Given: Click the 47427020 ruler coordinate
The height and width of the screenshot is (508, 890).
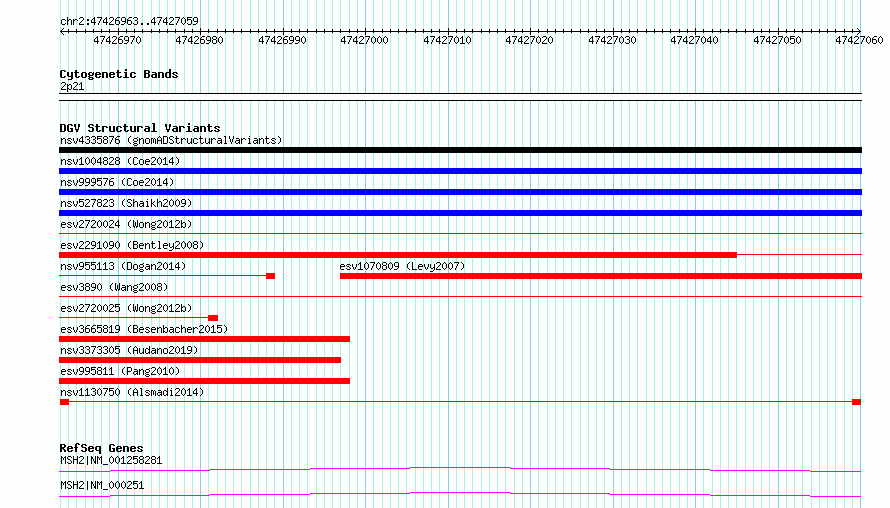Looking at the screenshot, I should (x=530, y=40).
